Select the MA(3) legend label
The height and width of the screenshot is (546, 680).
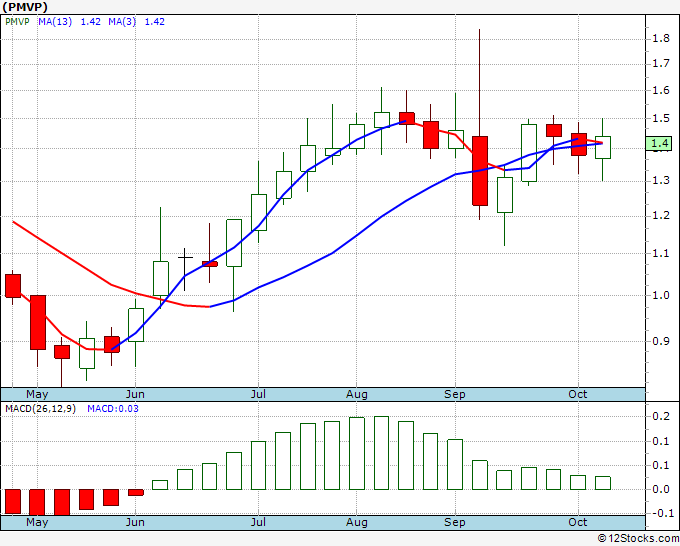click(x=122, y=22)
